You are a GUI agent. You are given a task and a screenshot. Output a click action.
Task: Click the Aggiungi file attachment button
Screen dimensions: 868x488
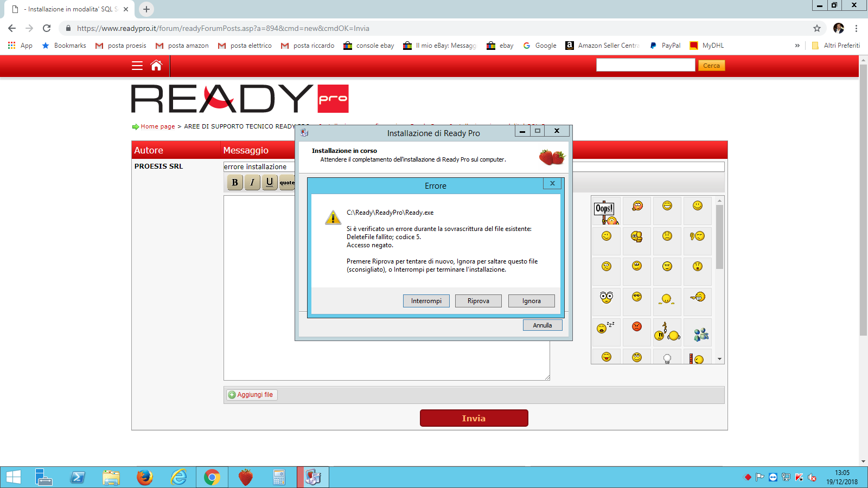(x=252, y=395)
